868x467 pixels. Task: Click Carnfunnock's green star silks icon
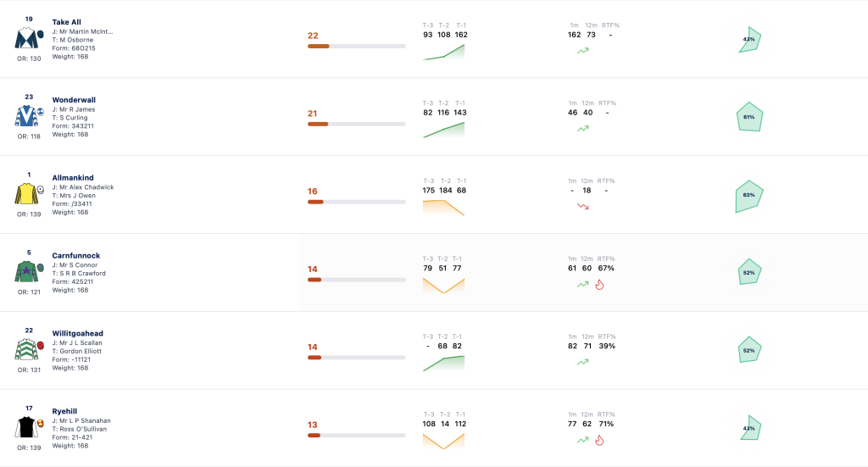26,272
